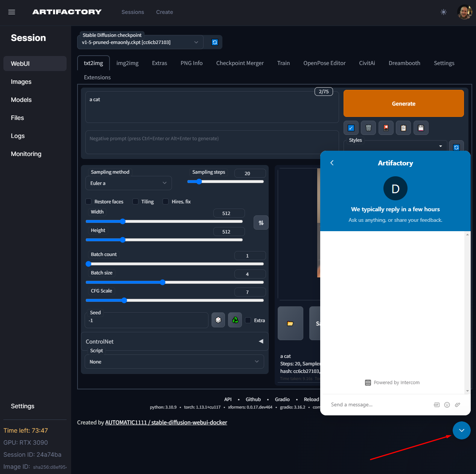The image size is (476, 474).
Task: Open the Styles dropdown
Action: click(395, 146)
